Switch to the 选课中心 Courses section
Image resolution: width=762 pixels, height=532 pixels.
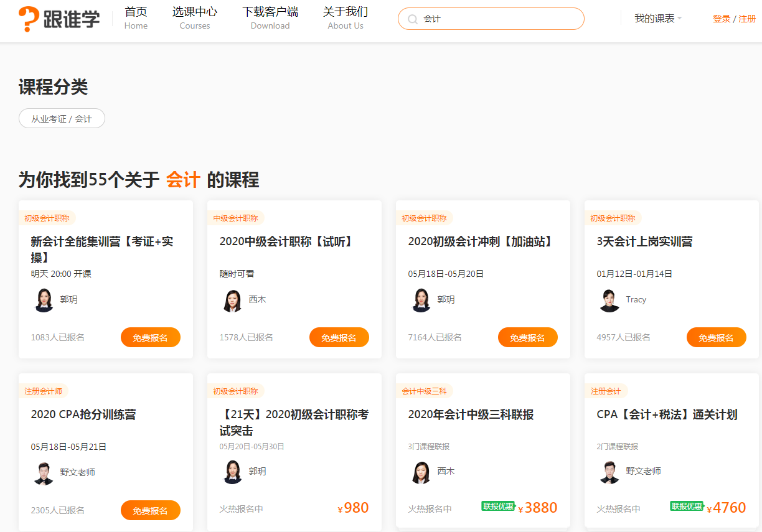[194, 17]
